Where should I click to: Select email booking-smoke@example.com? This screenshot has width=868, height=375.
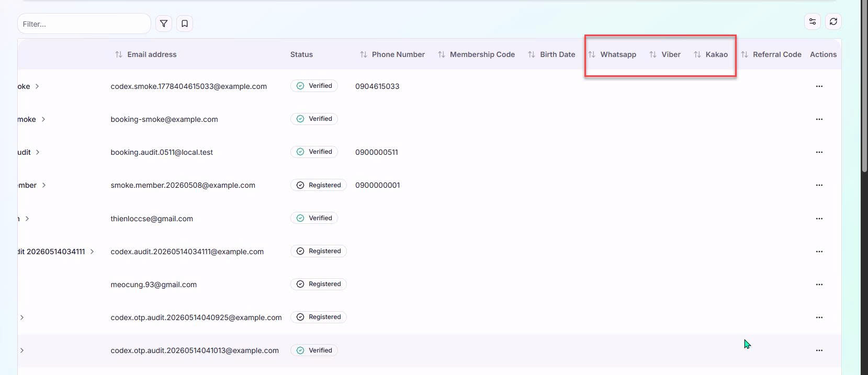pyautogui.click(x=164, y=119)
